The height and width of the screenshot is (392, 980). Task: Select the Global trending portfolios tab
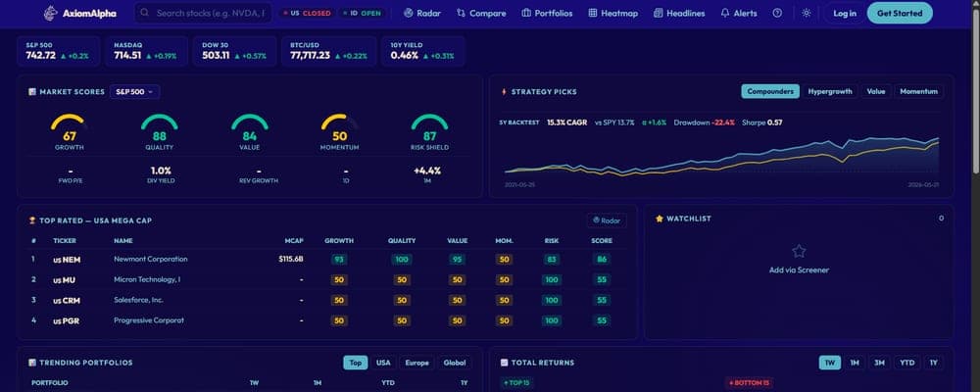[x=455, y=363]
